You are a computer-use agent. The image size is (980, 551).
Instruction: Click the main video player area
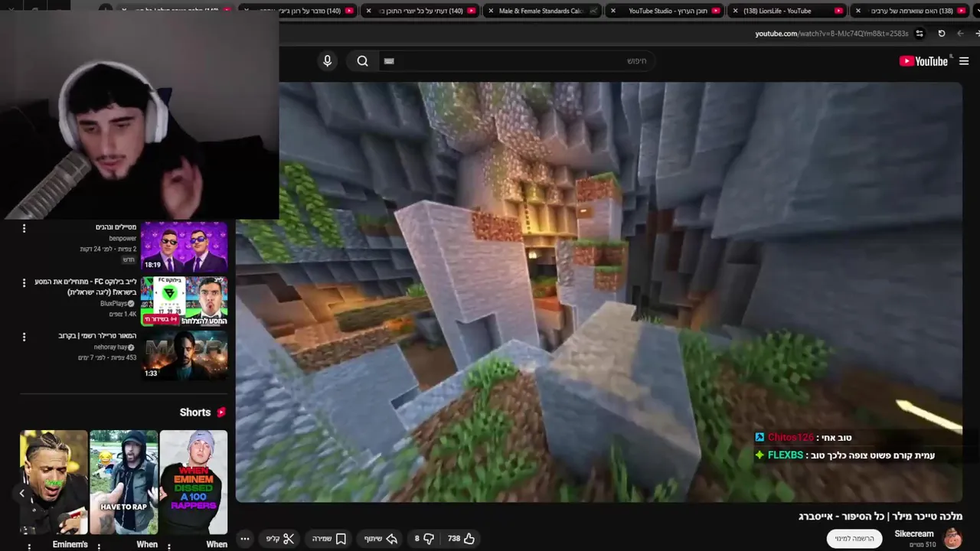(x=599, y=292)
